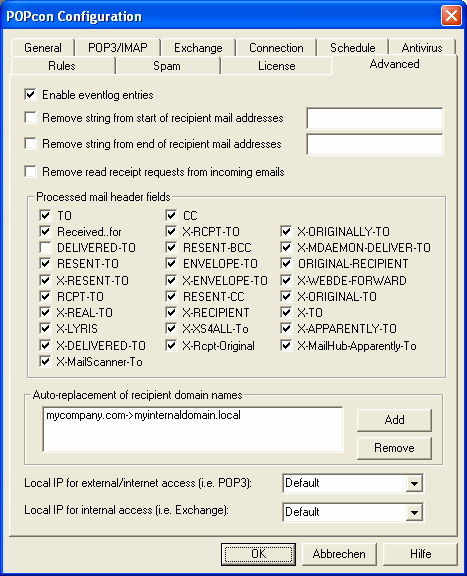The image size is (467, 576).
Task: Toggle the ORIGINAL-RECIPIENT checkbox
Action: tap(286, 263)
